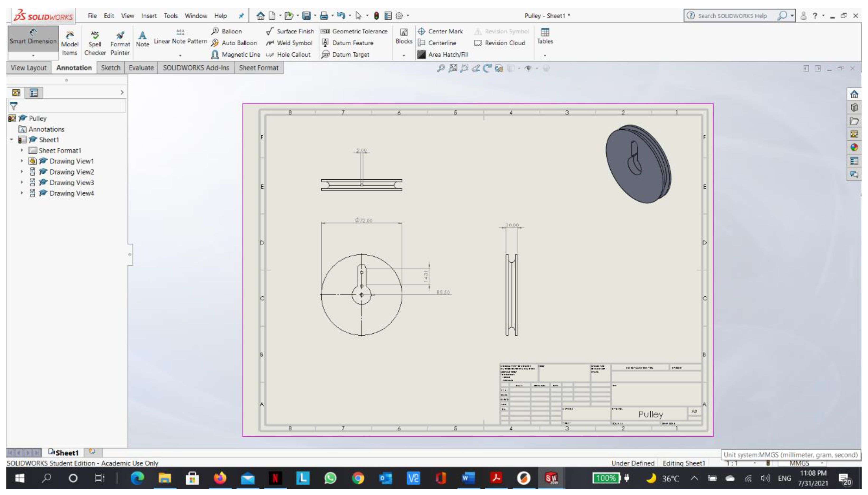Toggle the pin next to Help menu

pos(241,16)
